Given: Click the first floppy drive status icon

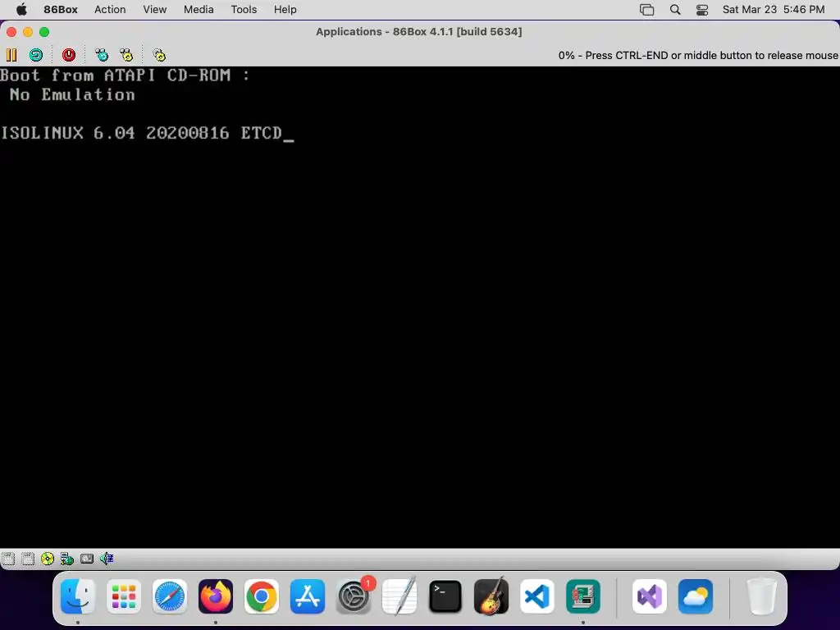Looking at the screenshot, I should click(8, 559).
